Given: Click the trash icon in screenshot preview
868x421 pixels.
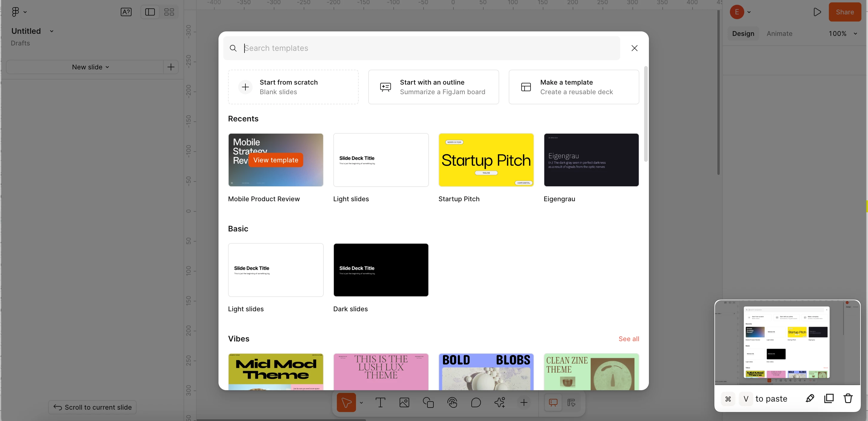Looking at the screenshot, I should pyautogui.click(x=848, y=399).
